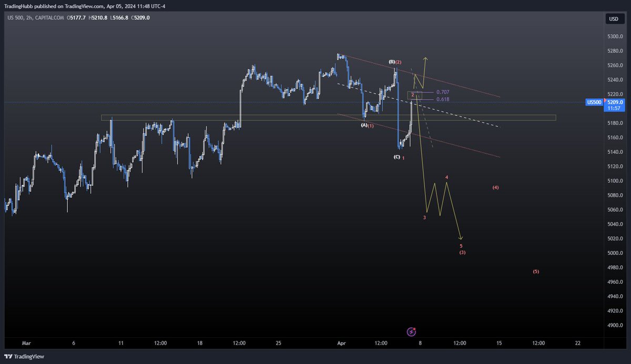
Task: Click the 5240.0 price axis label
Action: pos(615,80)
